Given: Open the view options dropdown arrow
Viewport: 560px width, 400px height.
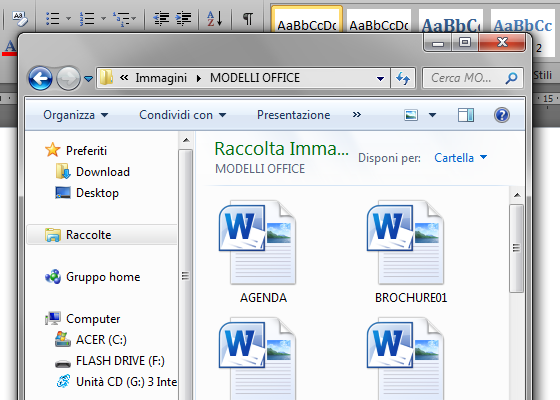Looking at the screenshot, I should click(x=432, y=115).
